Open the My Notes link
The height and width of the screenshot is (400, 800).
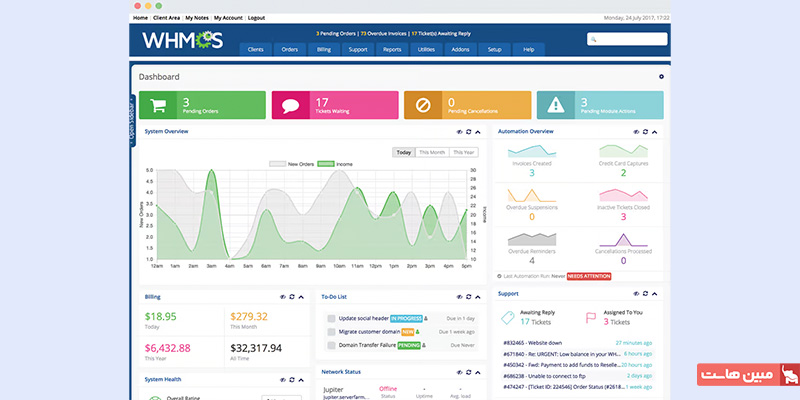[x=197, y=18]
